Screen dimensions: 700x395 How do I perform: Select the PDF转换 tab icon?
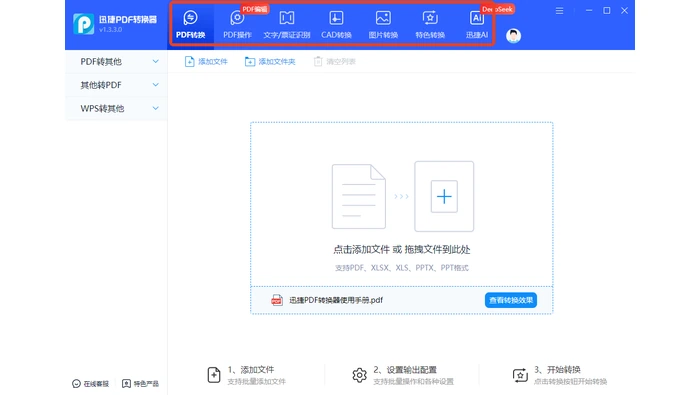click(x=191, y=18)
